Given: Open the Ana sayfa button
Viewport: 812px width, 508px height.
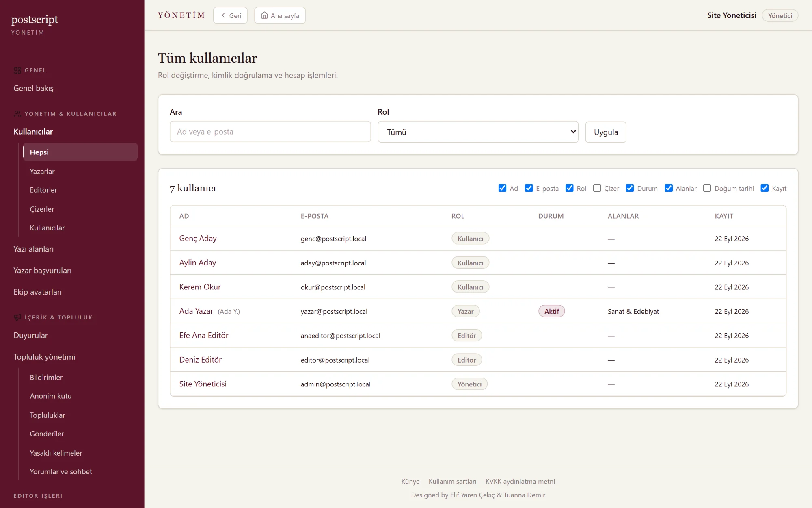Looking at the screenshot, I should tap(280, 15).
